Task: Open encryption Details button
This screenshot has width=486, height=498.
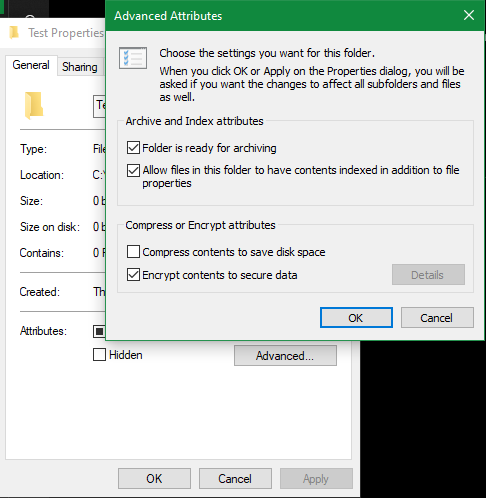Action: [x=428, y=275]
